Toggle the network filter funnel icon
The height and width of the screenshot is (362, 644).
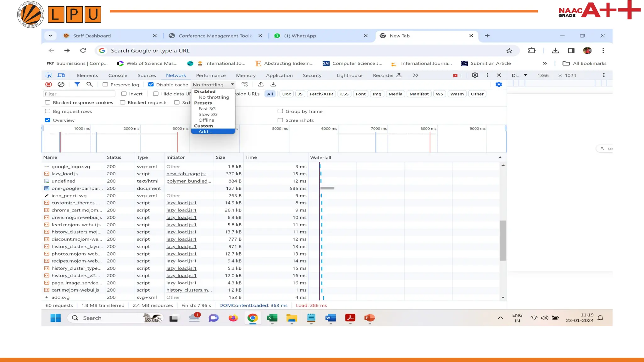pyautogui.click(x=77, y=84)
